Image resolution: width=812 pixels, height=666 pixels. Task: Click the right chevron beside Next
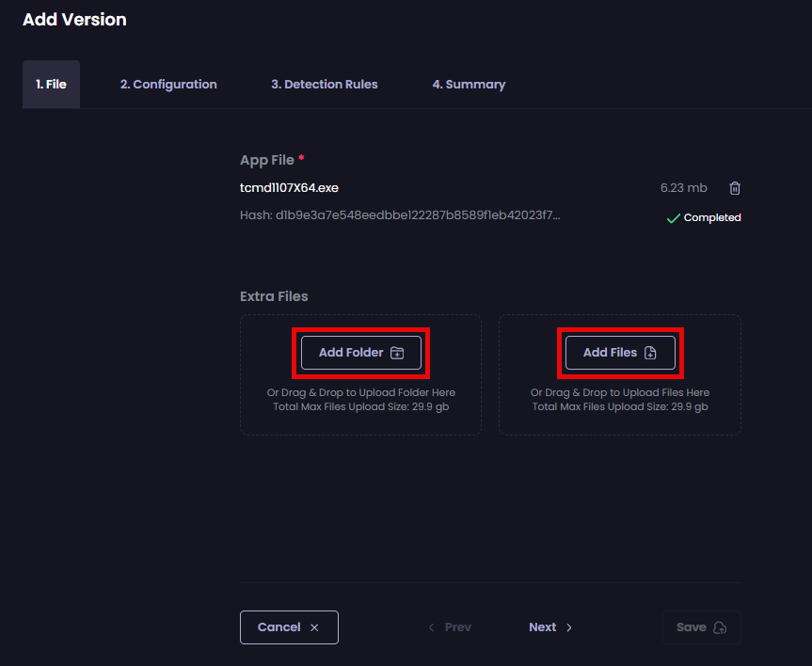[x=569, y=627]
